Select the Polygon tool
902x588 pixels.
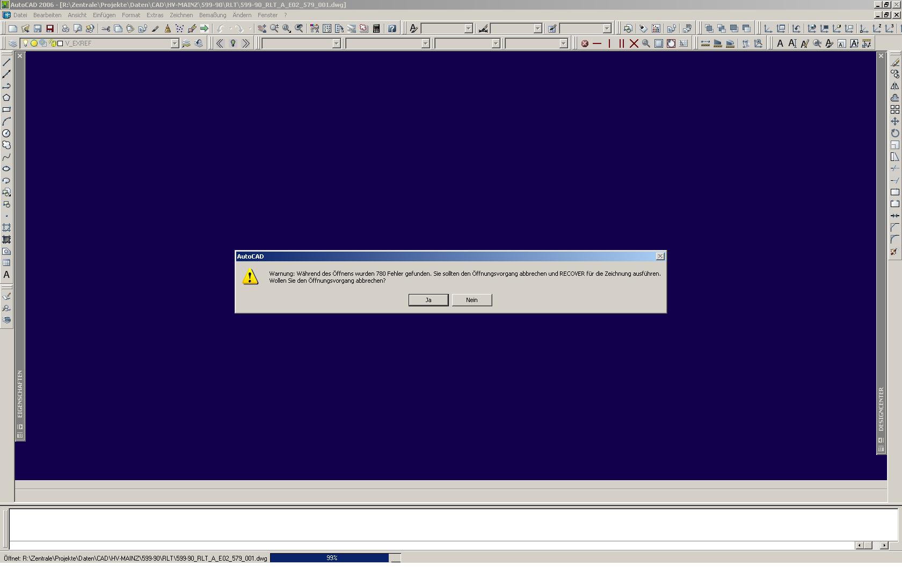[x=6, y=98]
